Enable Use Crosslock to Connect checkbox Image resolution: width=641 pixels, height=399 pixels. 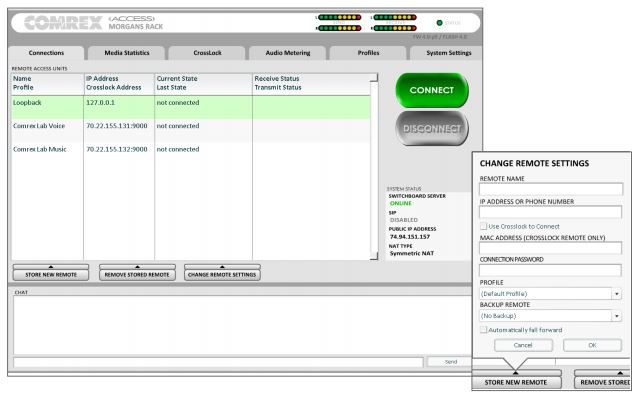pyautogui.click(x=484, y=226)
